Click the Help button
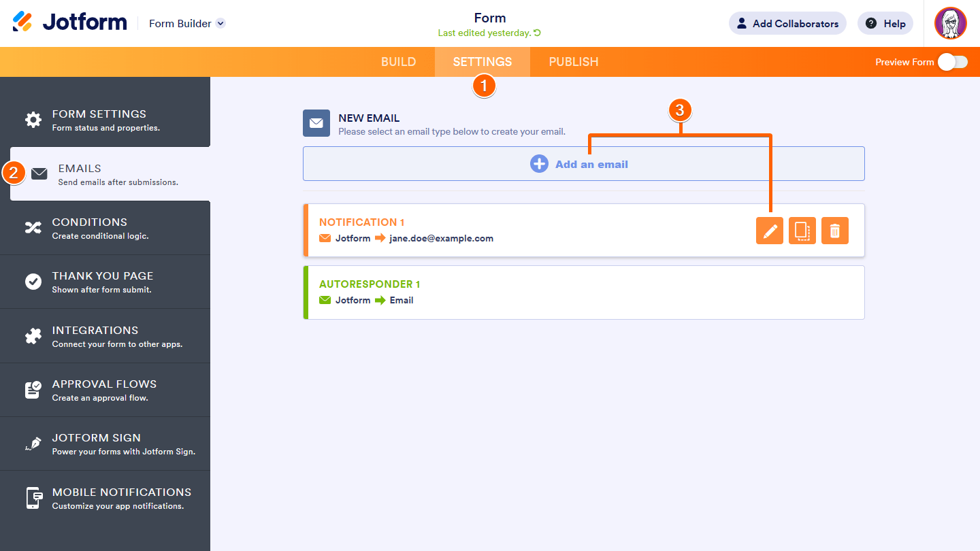 (x=885, y=22)
